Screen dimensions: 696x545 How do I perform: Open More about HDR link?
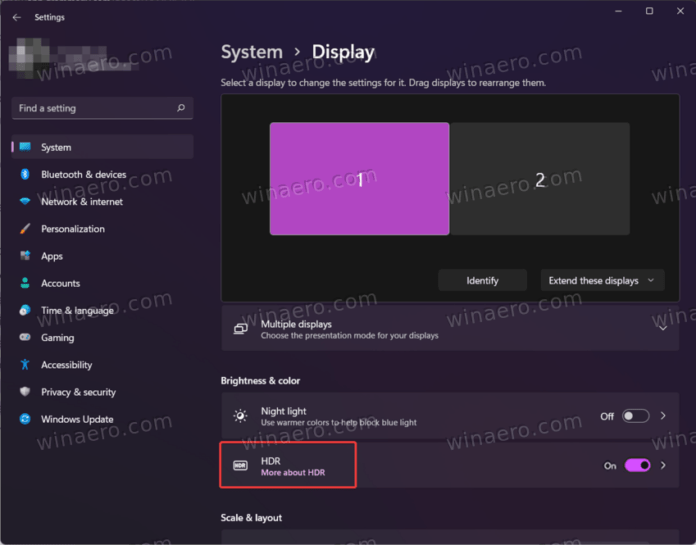[x=293, y=473]
